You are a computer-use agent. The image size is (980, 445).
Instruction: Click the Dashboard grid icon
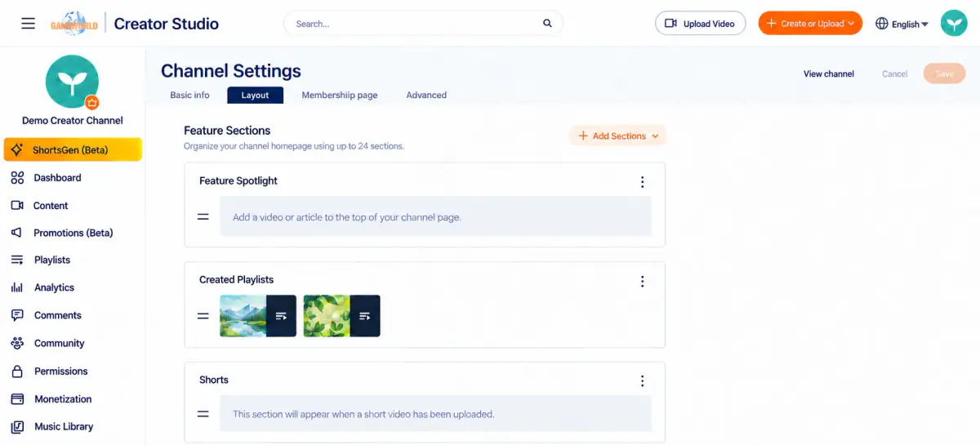pyautogui.click(x=17, y=178)
